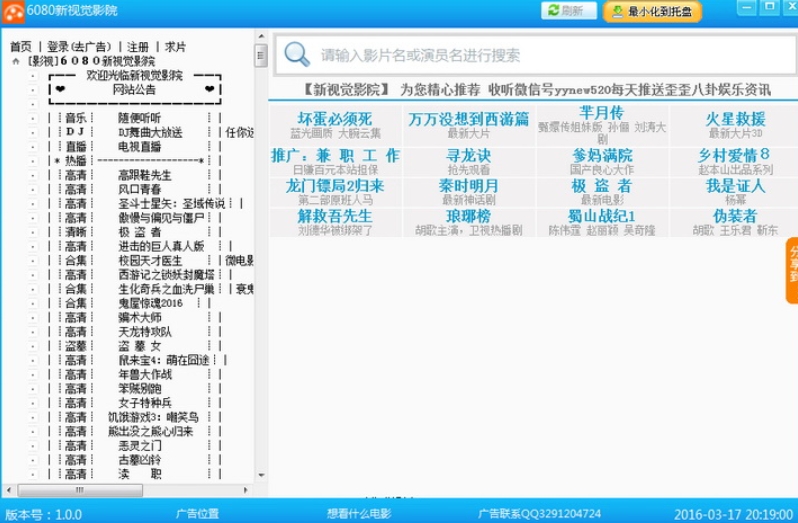Click the orange 分享到 side tab

pos(792,270)
